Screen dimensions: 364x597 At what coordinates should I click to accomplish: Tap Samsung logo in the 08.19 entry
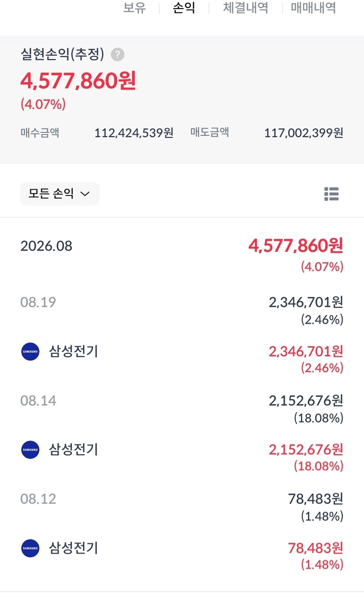click(30, 352)
